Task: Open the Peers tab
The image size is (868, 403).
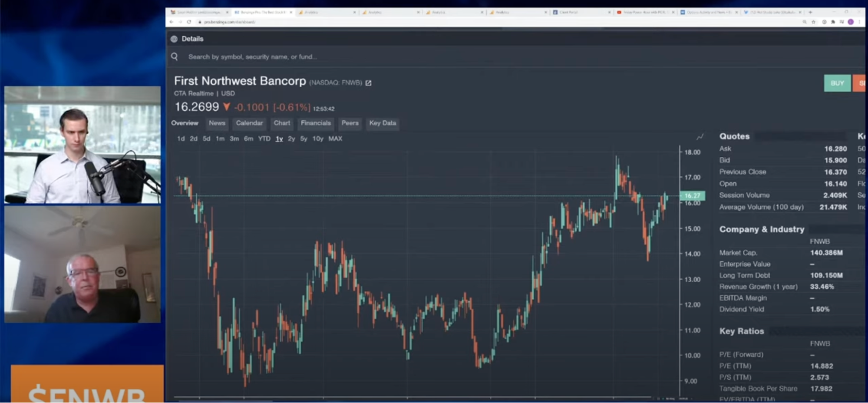Action: pyautogui.click(x=350, y=123)
